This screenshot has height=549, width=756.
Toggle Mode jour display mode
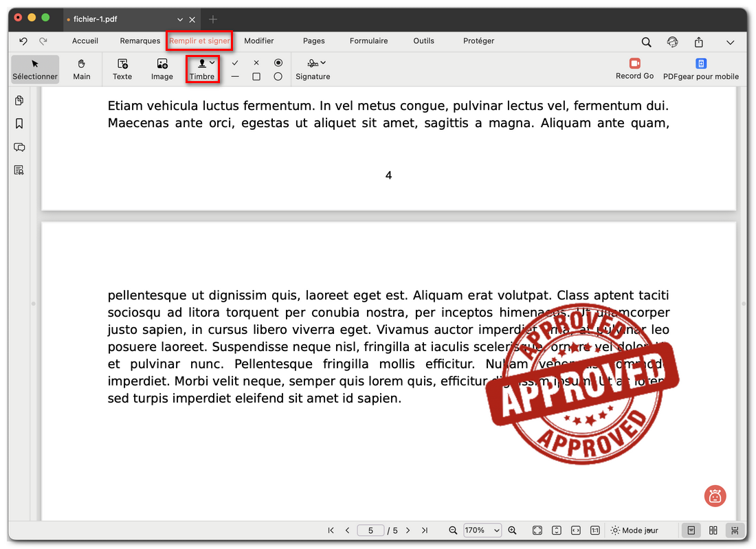pyautogui.click(x=634, y=530)
